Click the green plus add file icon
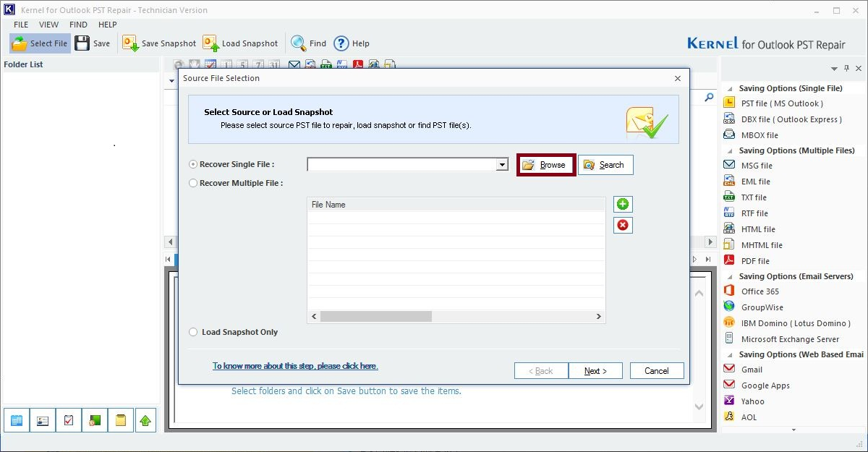This screenshot has height=452, width=868. [623, 204]
